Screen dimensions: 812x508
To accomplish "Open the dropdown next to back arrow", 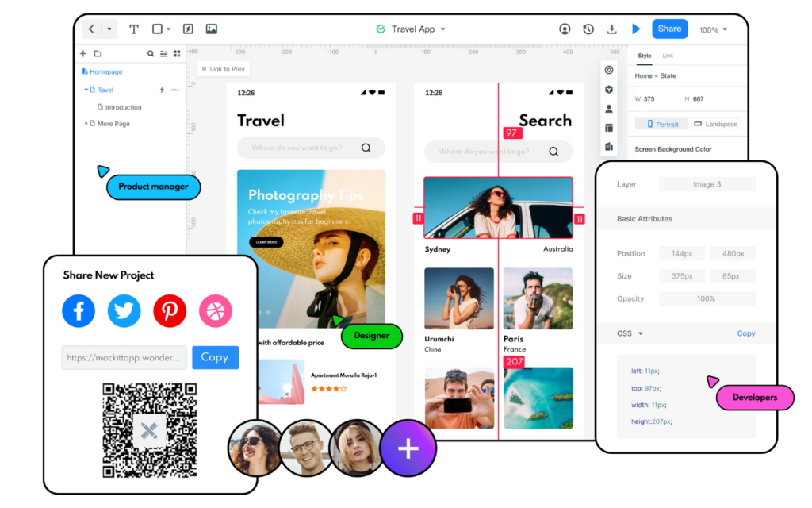I will [109, 29].
